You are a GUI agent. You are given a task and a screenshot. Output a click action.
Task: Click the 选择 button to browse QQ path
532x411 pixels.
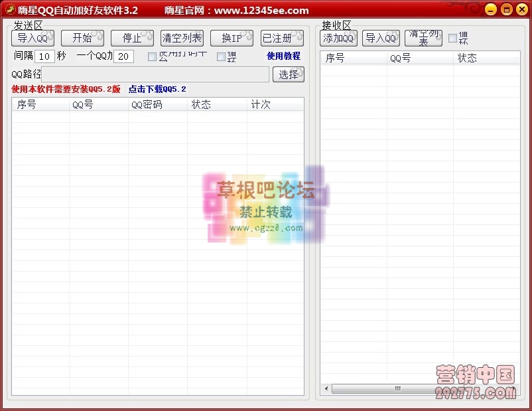(x=288, y=74)
